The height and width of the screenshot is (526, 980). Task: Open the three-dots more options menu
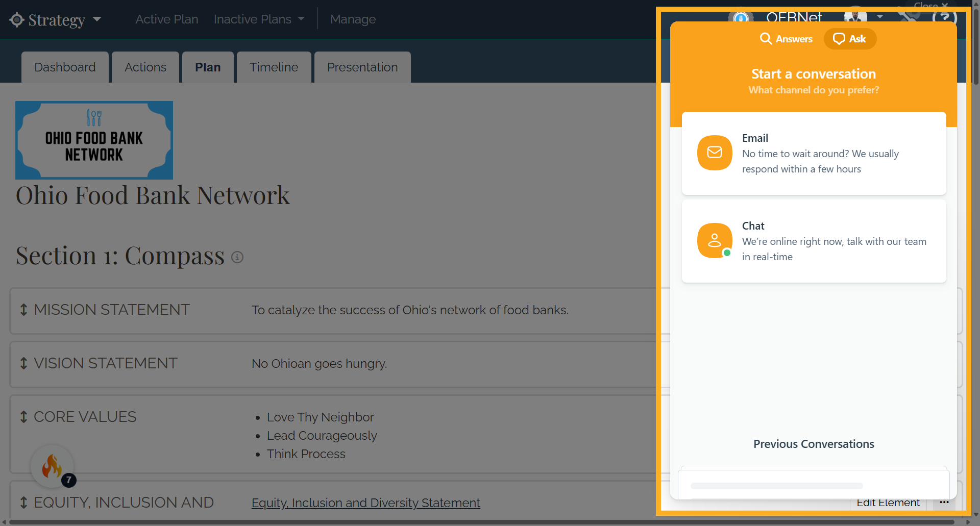pyautogui.click(x=944, y=503)
